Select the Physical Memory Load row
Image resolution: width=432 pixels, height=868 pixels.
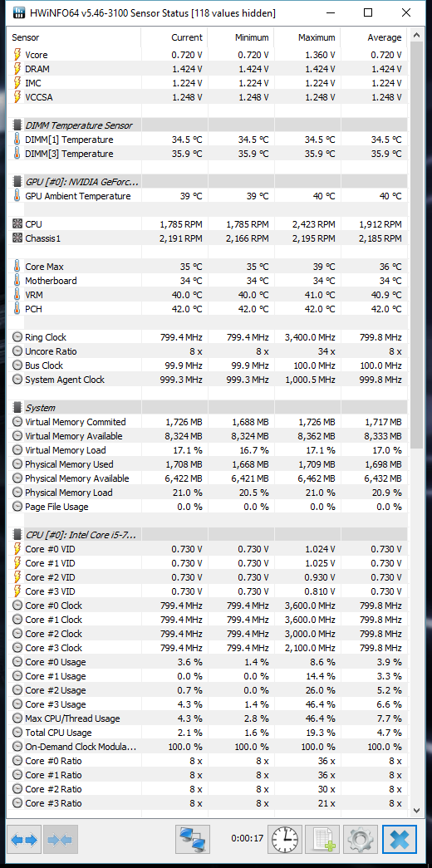[x=207, y=493]
